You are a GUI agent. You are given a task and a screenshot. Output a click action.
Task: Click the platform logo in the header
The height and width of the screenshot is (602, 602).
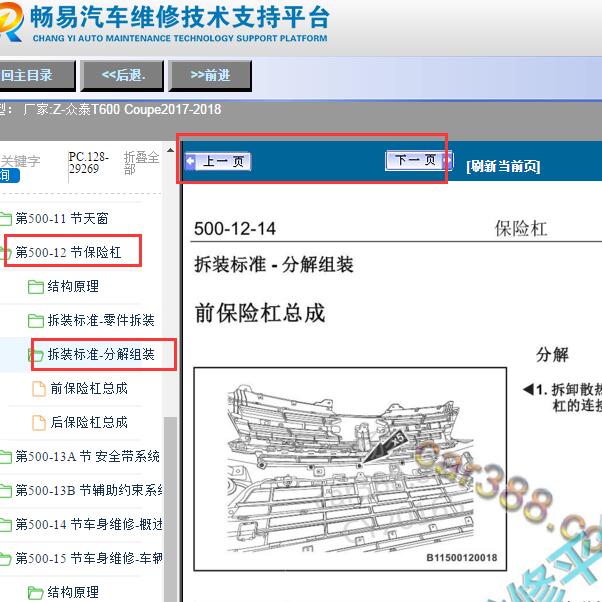click(11, 22)
